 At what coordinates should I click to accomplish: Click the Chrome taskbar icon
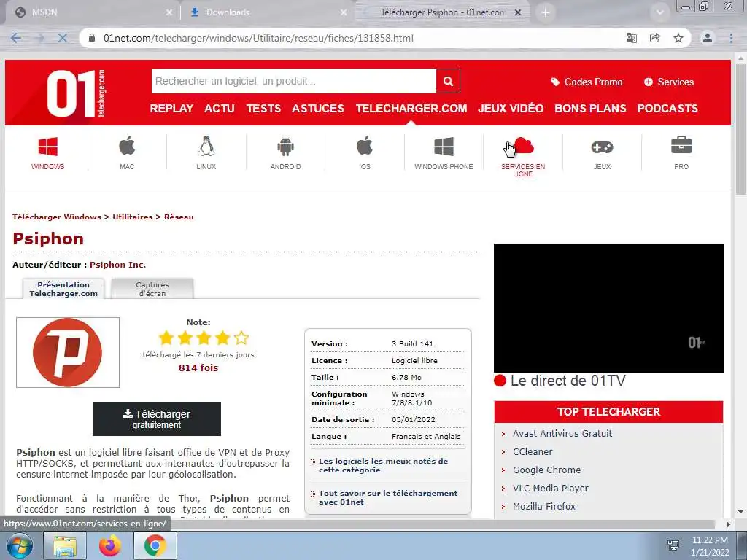point(155,545)
